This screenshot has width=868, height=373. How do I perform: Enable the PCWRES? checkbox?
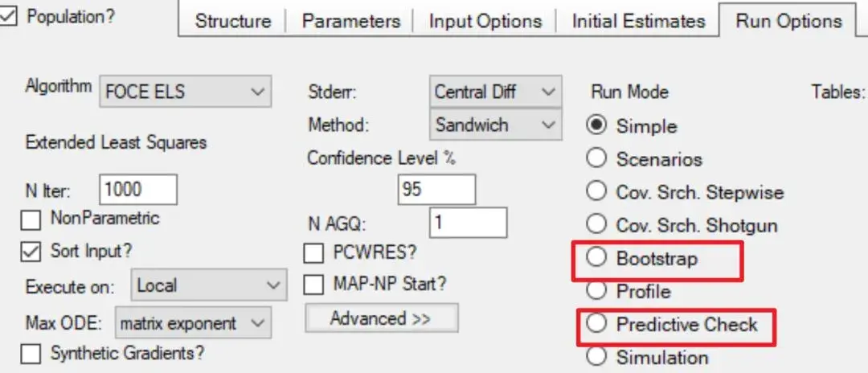click(x=314, y=252)
